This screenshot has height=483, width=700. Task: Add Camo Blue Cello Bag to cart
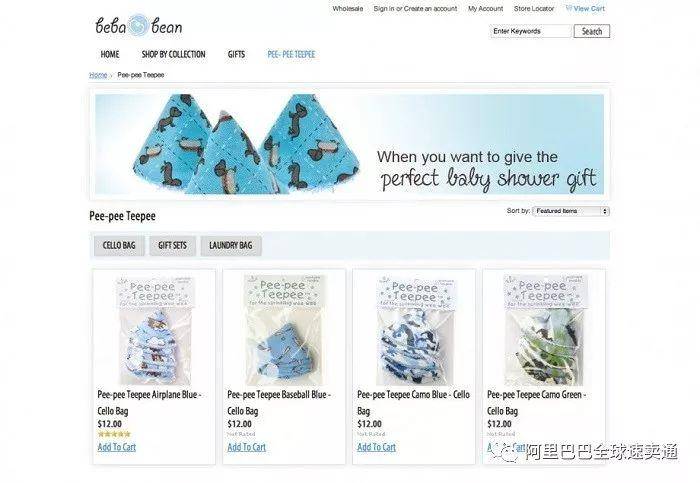[376, 447]
